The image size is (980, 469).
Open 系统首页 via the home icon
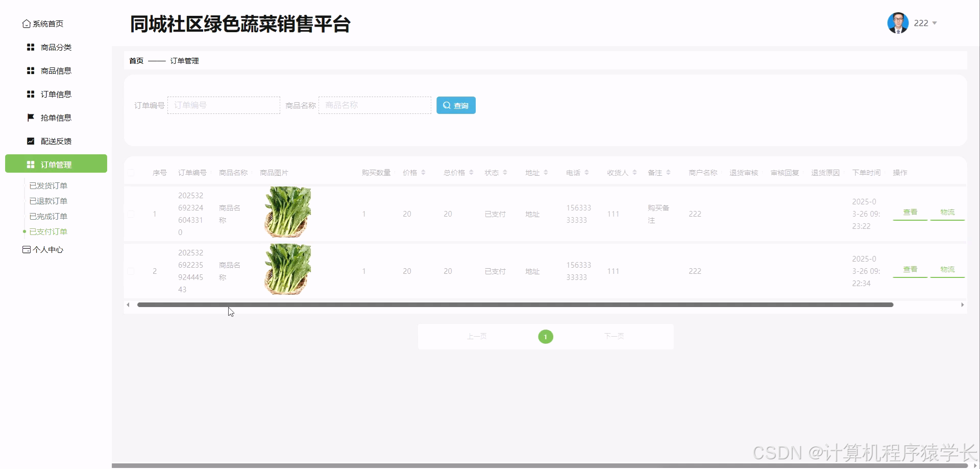(x=27, y=24)
